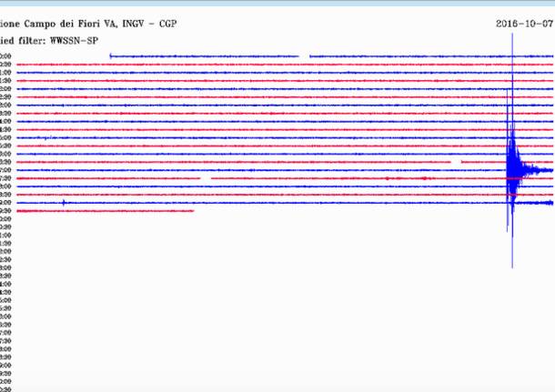This screenshot has height=392, width=555.
Task: Click the empty plot area below the traces
Action: coord(273,309)
